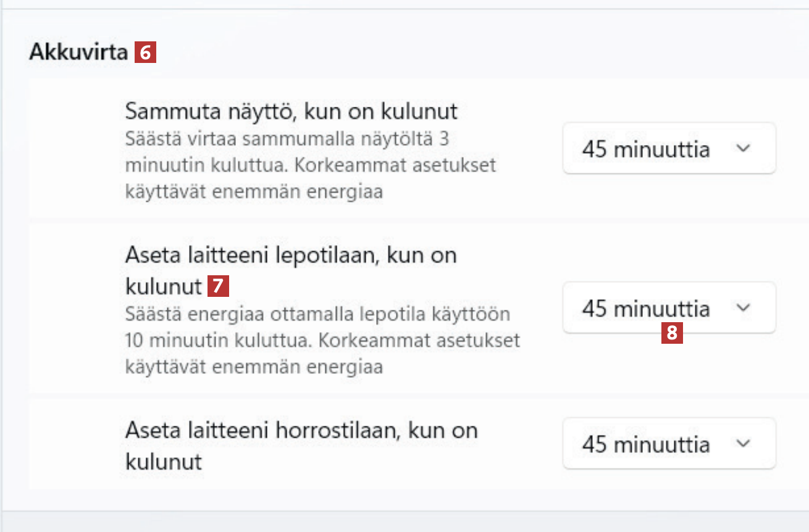This screenshot has width=809, height=532.
Task: Click the word "kulunut" beside badge 7
Action: (x=164, y=286)
